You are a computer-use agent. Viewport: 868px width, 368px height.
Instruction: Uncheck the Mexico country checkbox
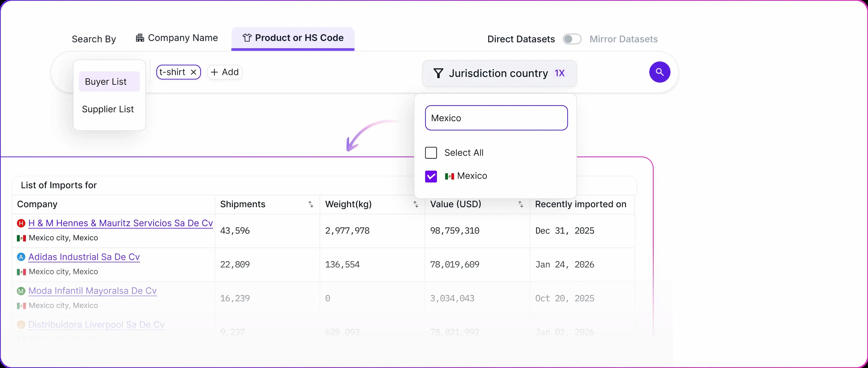pyautogui.click(x=431, y=176)
